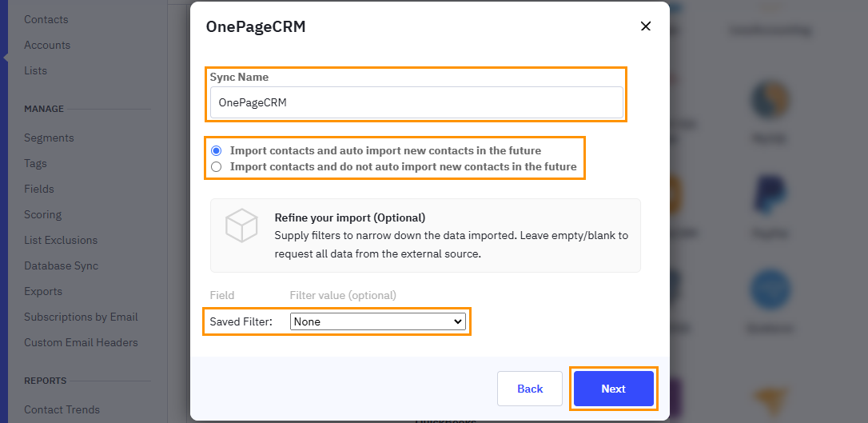Viewport: 868px width, 423px height.
Task: Open Database Sync in the sidebar
Action: tap(61, 265)
